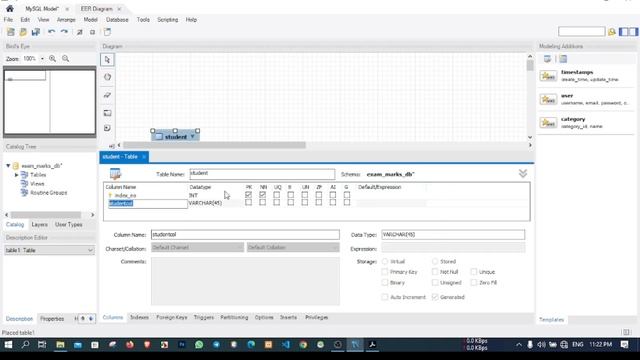Open the User Types tab
The width and height of the screenshot is (640, 360).
(x=69, y=224)
